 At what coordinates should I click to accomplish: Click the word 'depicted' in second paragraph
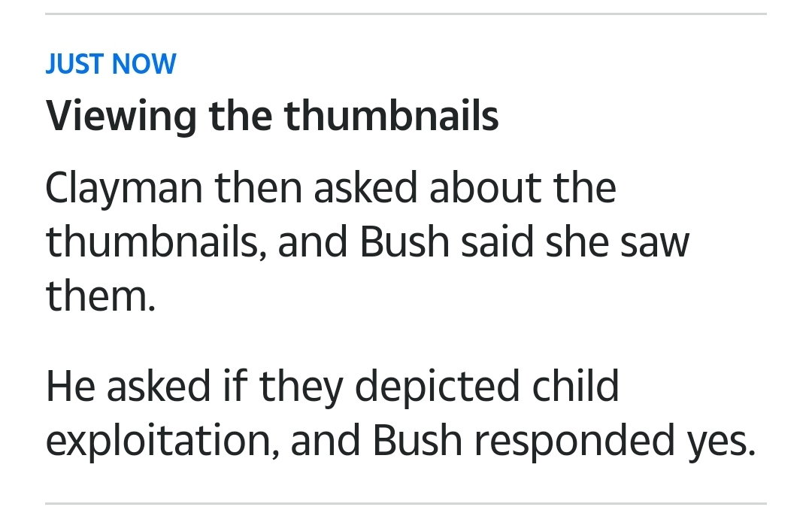pyautogui.click(x=437, y=387)
